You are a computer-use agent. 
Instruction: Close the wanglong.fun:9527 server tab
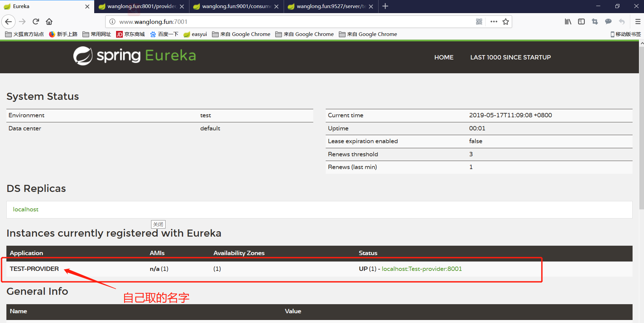tap(371, 6)
